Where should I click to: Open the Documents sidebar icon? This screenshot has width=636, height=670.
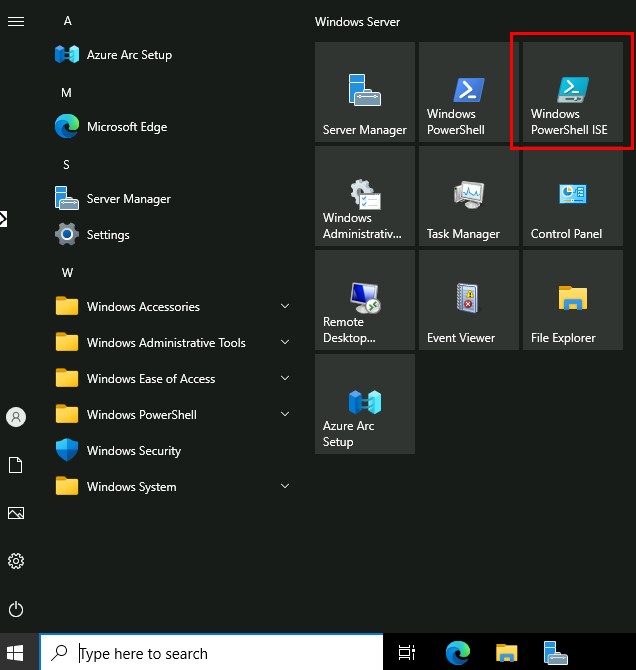[x=16, y=465]
